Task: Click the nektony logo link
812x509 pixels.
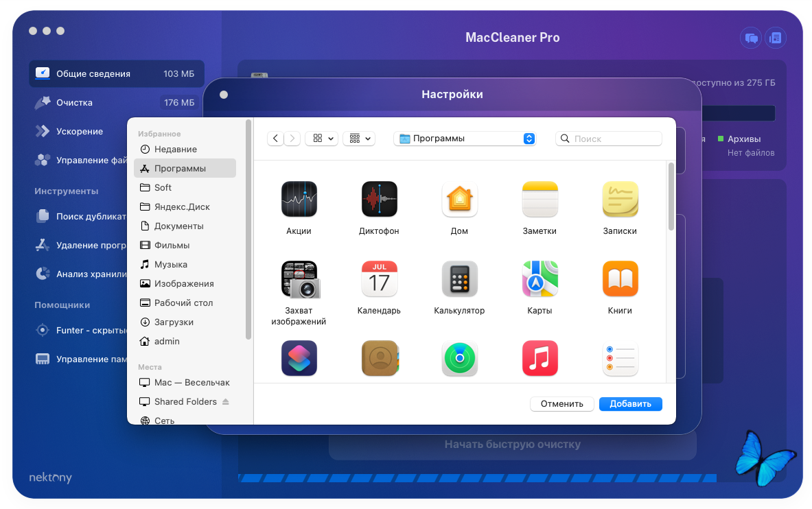Action: click(50, 477)
